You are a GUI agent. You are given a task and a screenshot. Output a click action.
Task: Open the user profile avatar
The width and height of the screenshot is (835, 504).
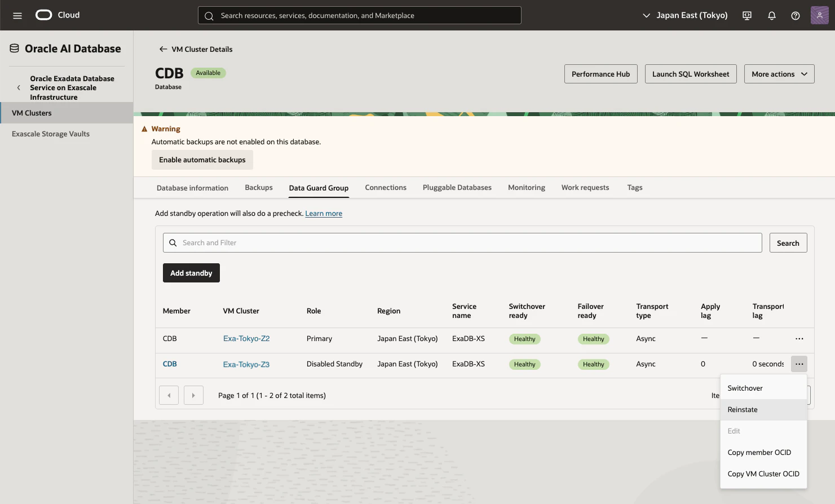820,15
